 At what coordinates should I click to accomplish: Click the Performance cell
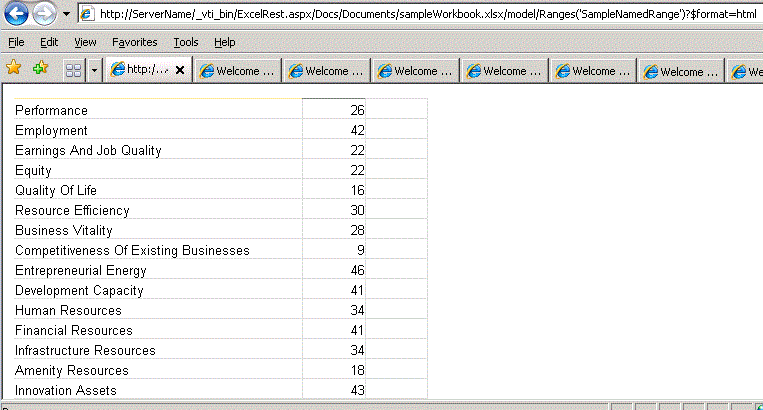click(x=158, y=110)
